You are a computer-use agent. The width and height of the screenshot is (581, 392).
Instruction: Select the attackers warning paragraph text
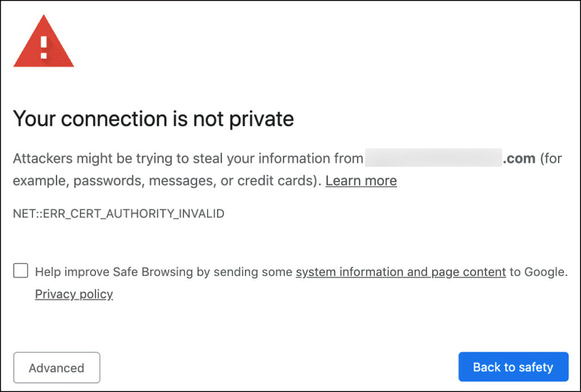click(x=187, y=158)
